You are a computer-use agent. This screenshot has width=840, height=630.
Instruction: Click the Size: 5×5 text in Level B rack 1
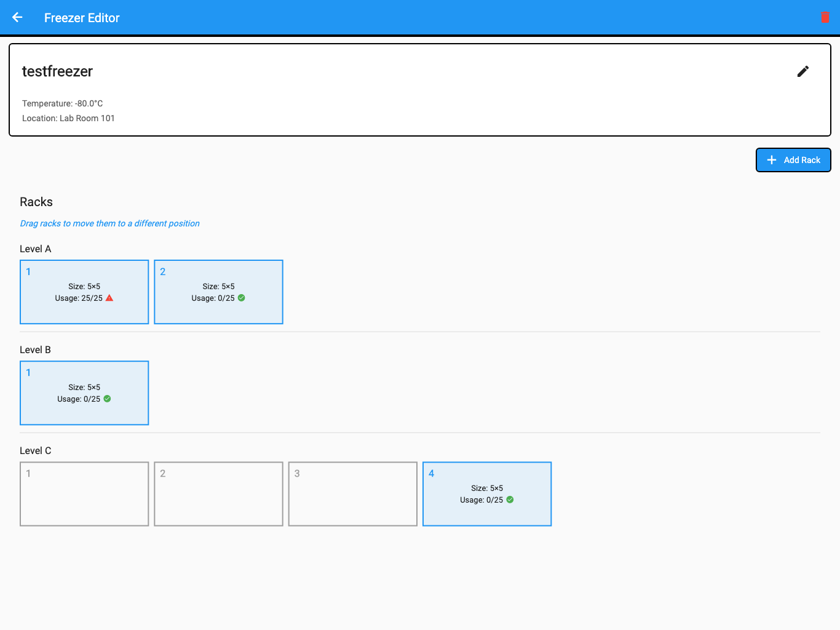84,388
